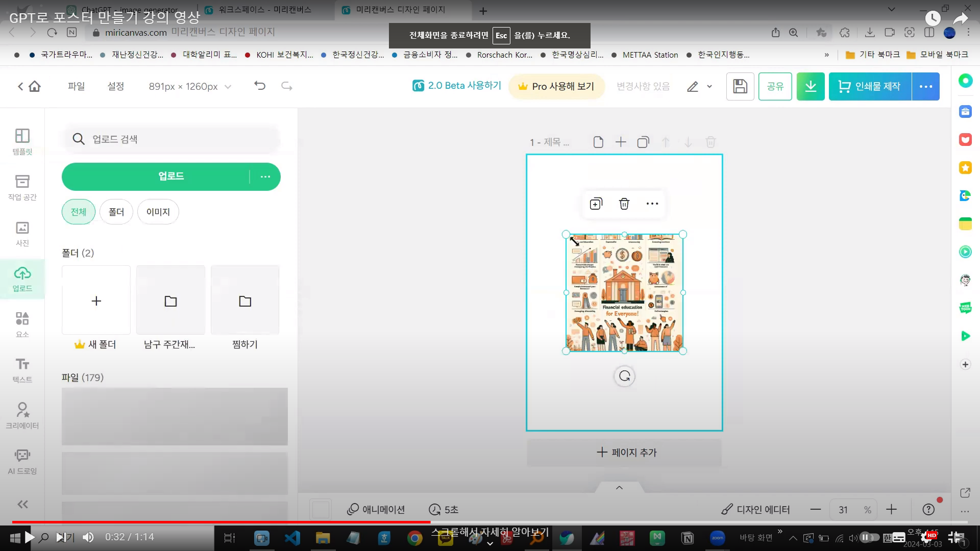This screenshot has height=551, width=980.
Task: Click the page background color swatch
Action: [x=321, y=509]
